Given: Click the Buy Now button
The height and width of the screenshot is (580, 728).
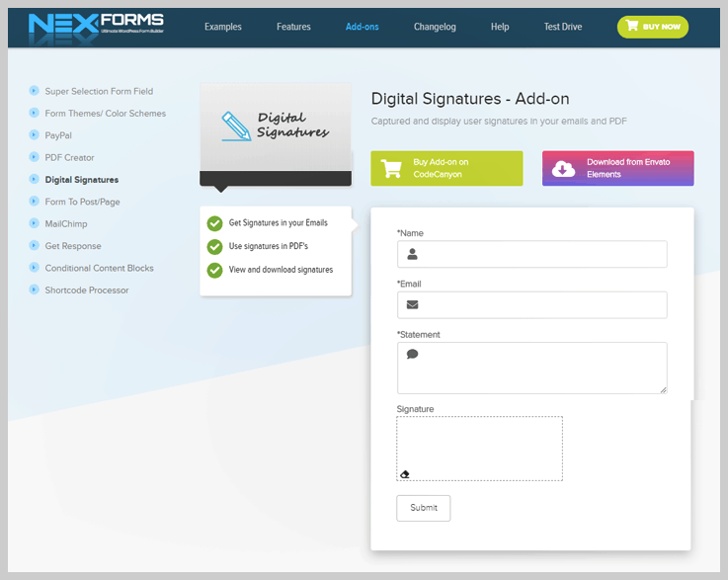Looking at the screenshot, I should (x=652, y=27).
